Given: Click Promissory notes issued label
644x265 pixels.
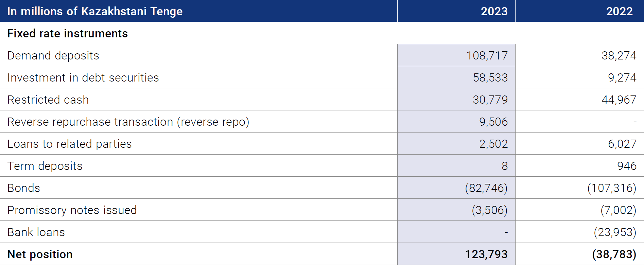Looking at the screenshot, I should pos(72,210).
